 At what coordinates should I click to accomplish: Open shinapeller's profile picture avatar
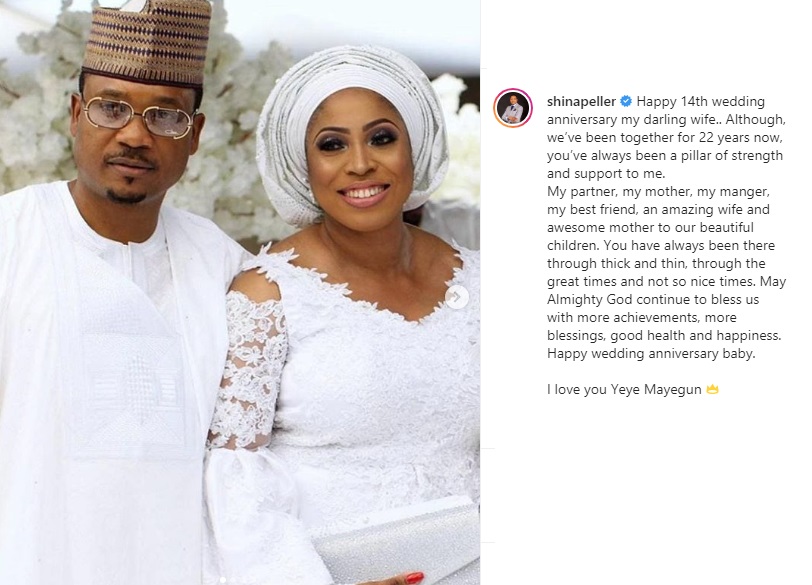click(513, 108)
